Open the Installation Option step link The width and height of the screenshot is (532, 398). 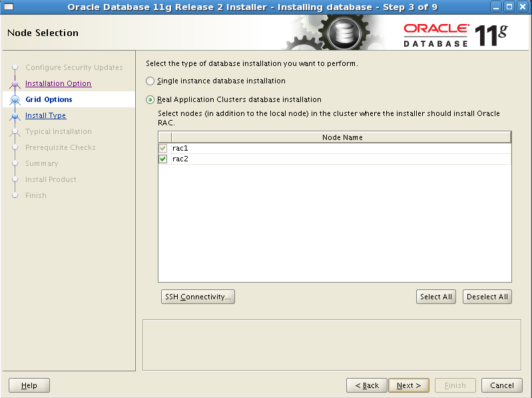pos(58,83)
